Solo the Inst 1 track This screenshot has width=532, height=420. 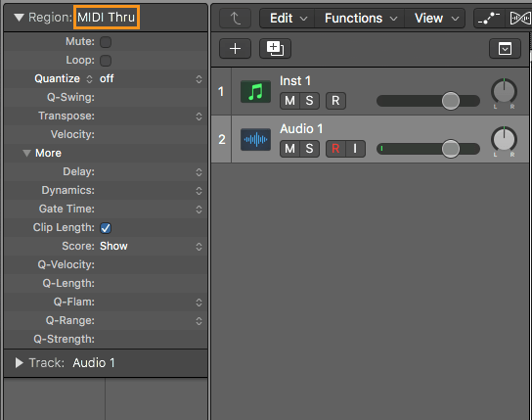click(x=309, y=101)
